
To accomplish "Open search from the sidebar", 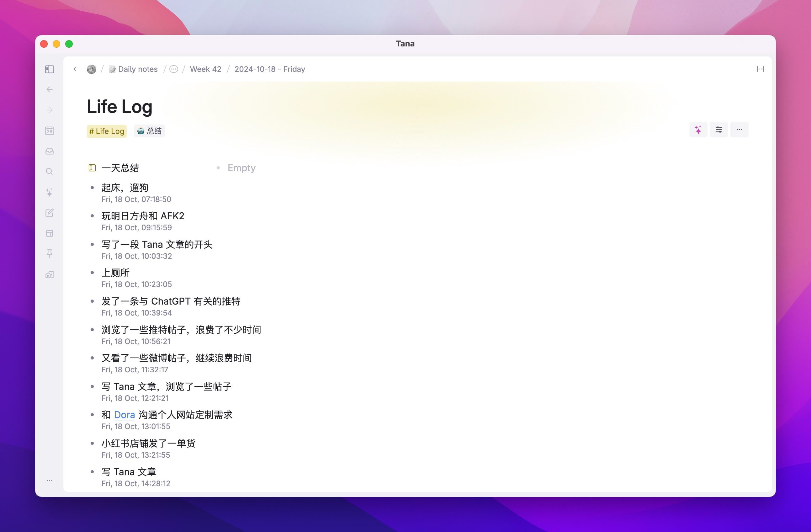I will (x=50, y=172).
